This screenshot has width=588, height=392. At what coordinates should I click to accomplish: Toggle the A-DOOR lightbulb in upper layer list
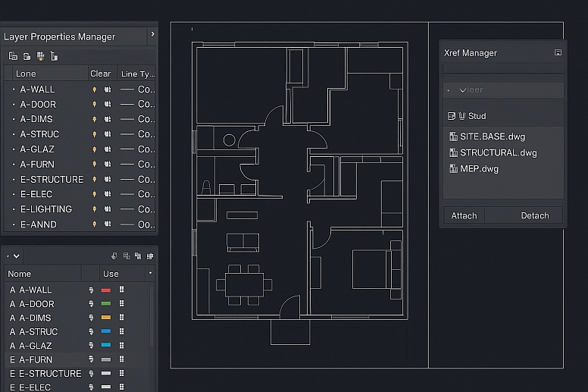(95, 105)
